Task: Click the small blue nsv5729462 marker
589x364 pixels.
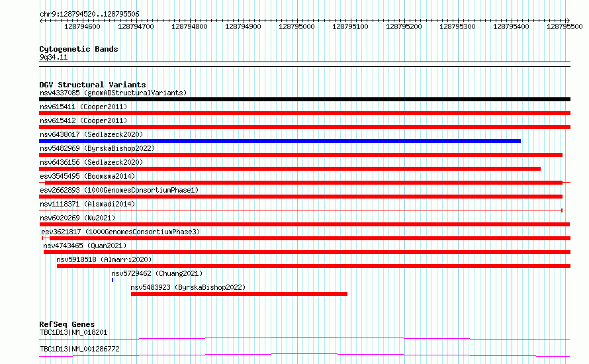Action: point(113,280)
